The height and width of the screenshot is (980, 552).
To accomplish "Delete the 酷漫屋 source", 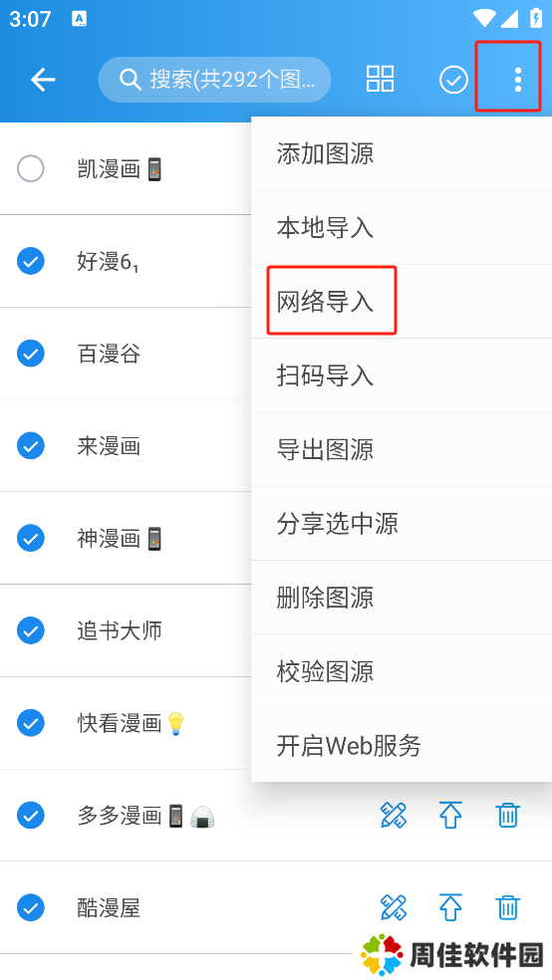I will (507, 907).
